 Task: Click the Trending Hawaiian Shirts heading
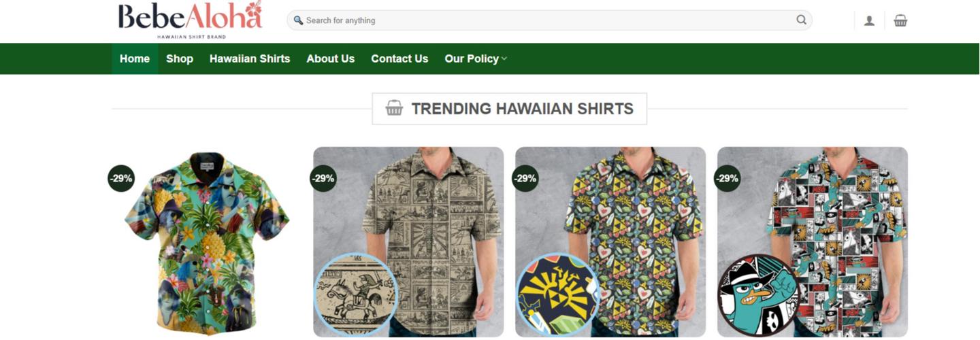click(522, 109)
